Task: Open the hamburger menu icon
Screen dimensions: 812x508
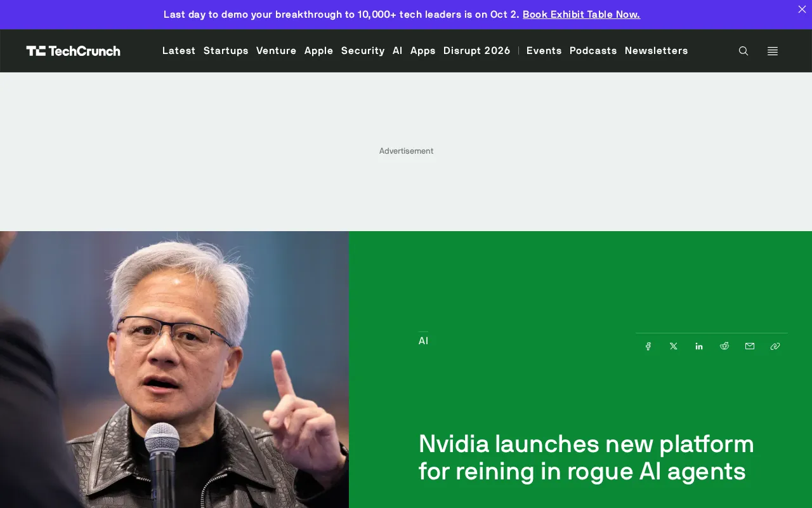Action: 773,51
